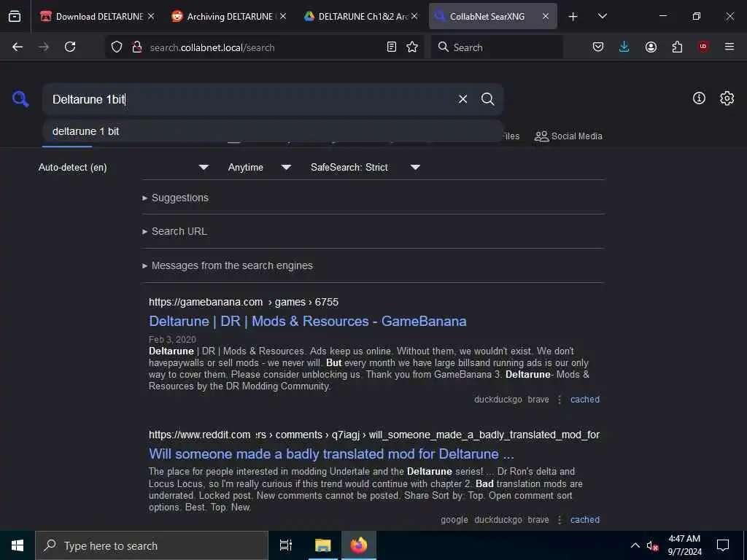The width and height of the screenshot is (747, 560).
Task: Open the badly translated mod Reddit result
Action: [x=331, y=454]
